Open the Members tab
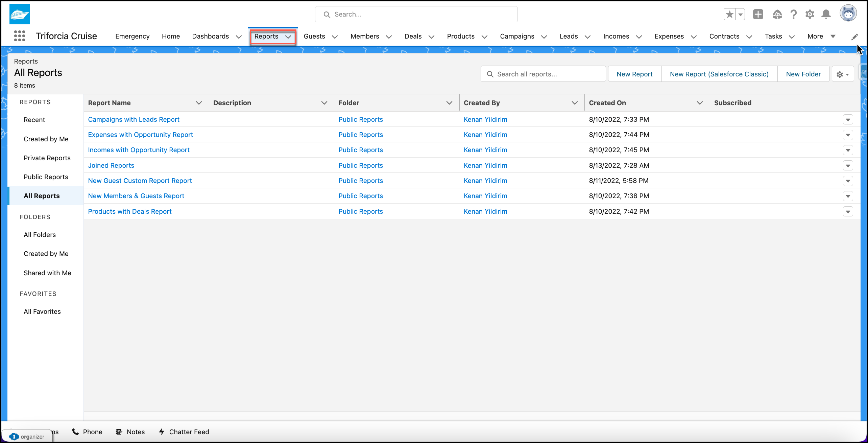 (x=365, y=36)
